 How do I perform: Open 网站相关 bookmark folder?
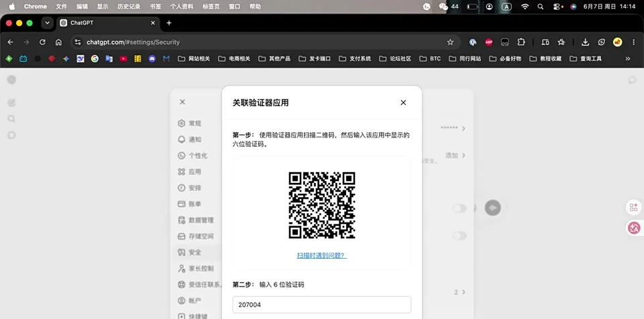point(194,59)
